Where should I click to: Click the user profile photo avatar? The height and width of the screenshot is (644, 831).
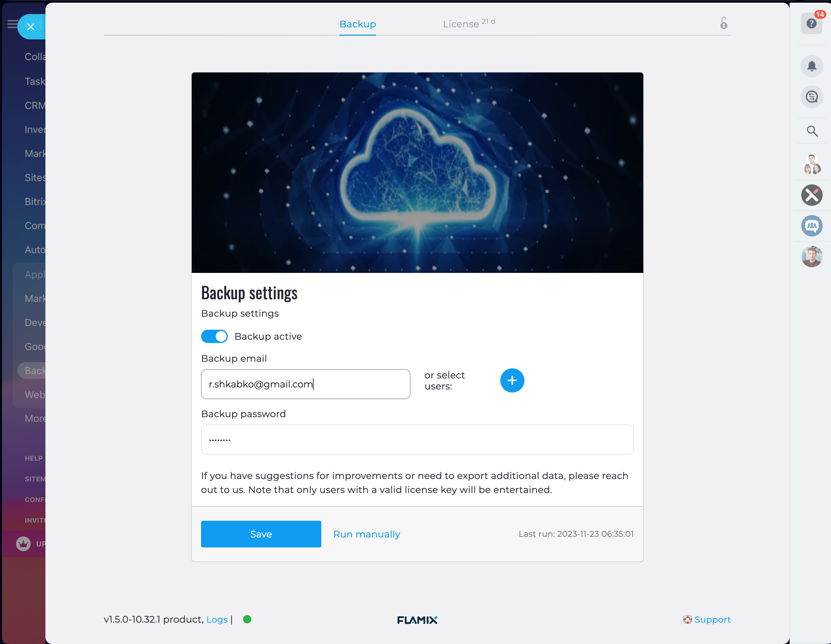click(812, 257)
